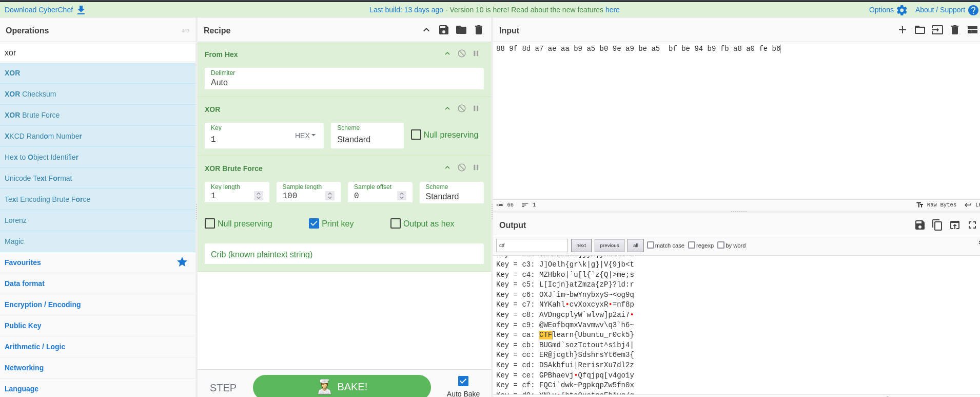Select the Magic operation in search results

click(97, 241)
